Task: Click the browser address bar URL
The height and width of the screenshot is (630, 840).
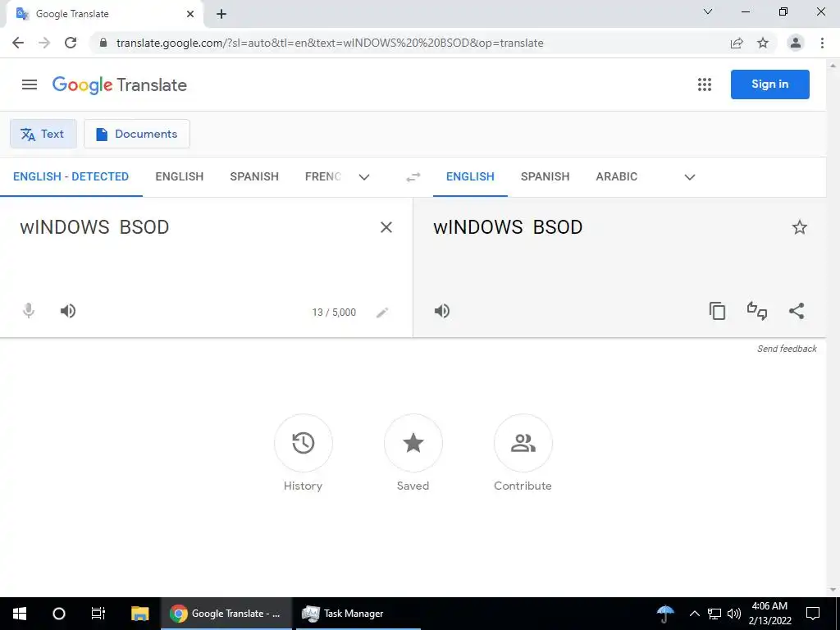Action: [x=330, y=43]
